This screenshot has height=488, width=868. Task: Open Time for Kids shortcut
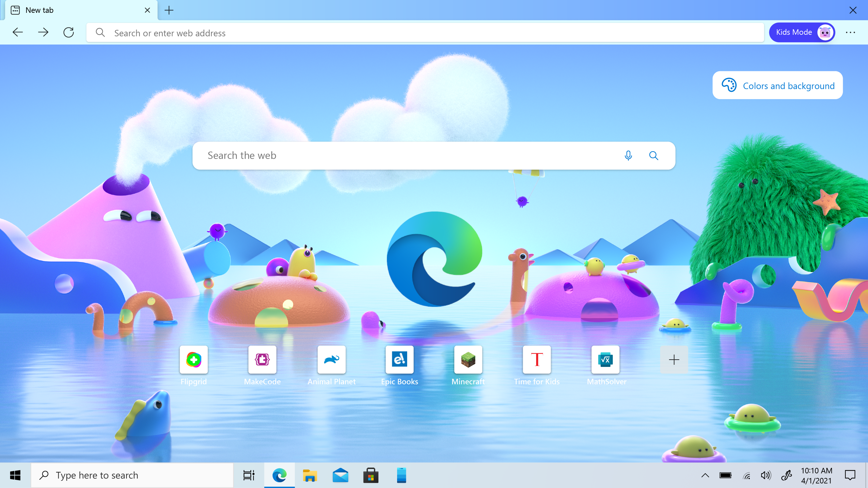point(536,359)
